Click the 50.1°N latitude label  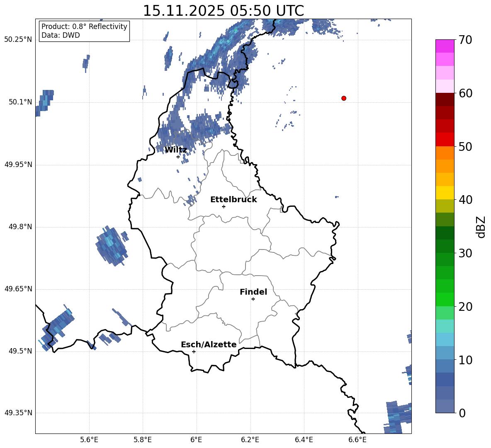point(20,102)
